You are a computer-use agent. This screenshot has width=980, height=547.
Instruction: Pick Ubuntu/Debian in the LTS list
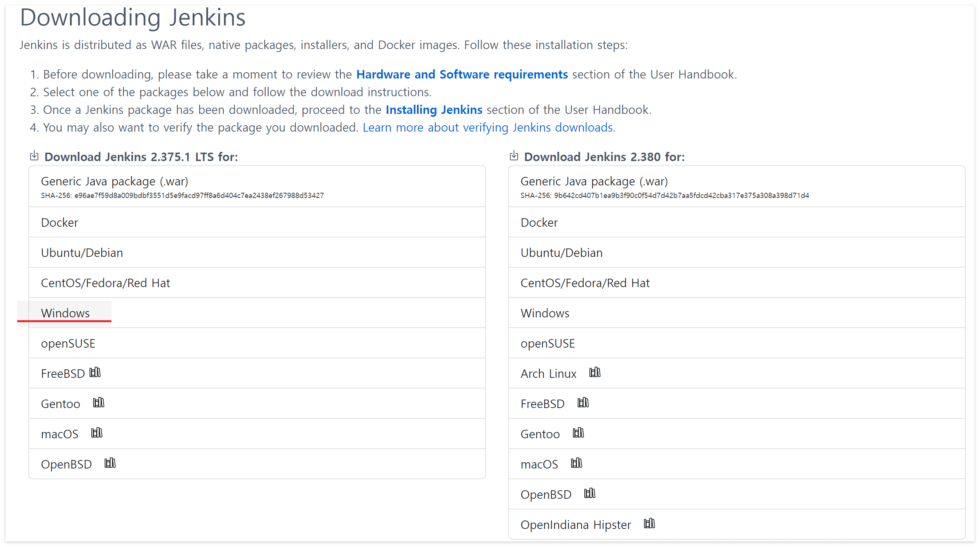coord(82,253)
